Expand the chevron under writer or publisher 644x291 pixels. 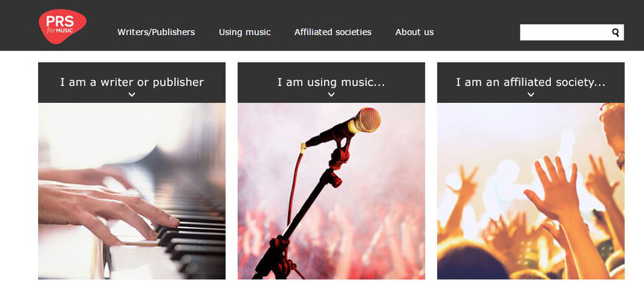click(132, 94)
